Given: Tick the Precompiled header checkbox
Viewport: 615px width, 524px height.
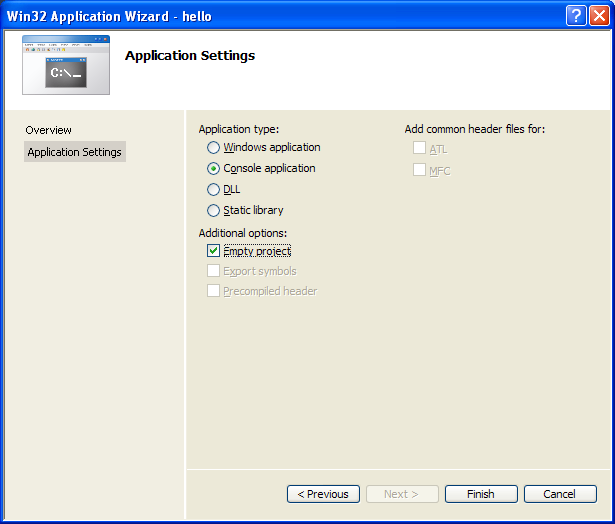Looking at the screenshot, I should click(213, 291).
